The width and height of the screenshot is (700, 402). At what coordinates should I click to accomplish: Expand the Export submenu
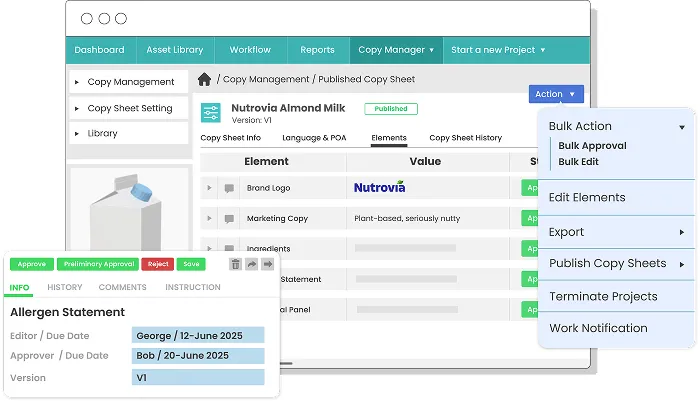[x=682, y=232]
